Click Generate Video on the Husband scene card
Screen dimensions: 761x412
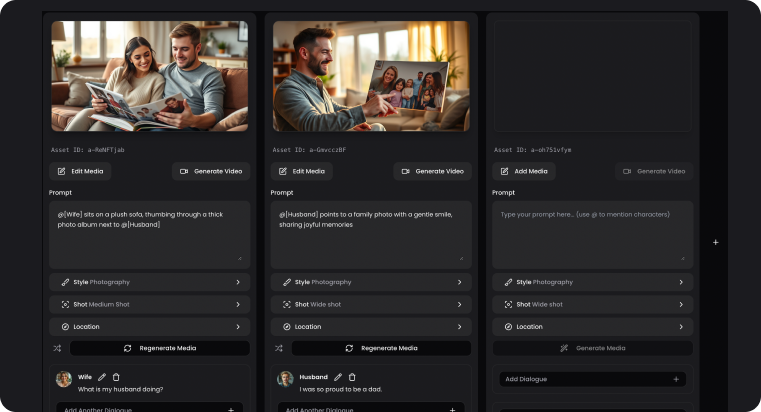(432, 171)
